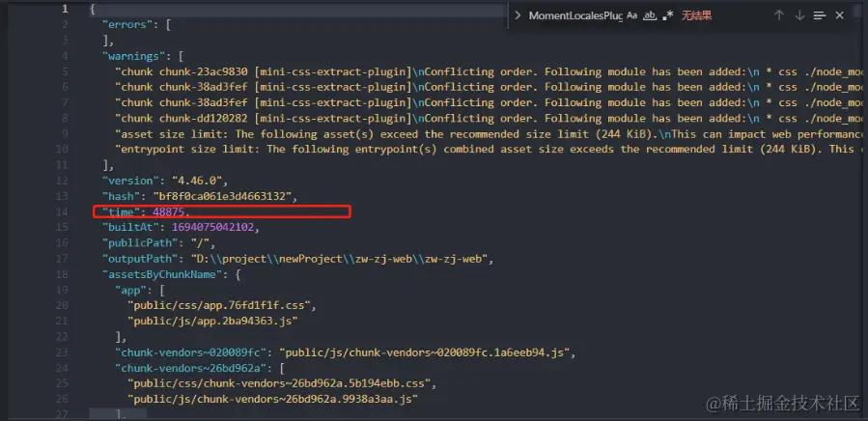Click the builtAt value 1694075042102
The width and height of the screenshot is (868, 421).
(212, 227)
